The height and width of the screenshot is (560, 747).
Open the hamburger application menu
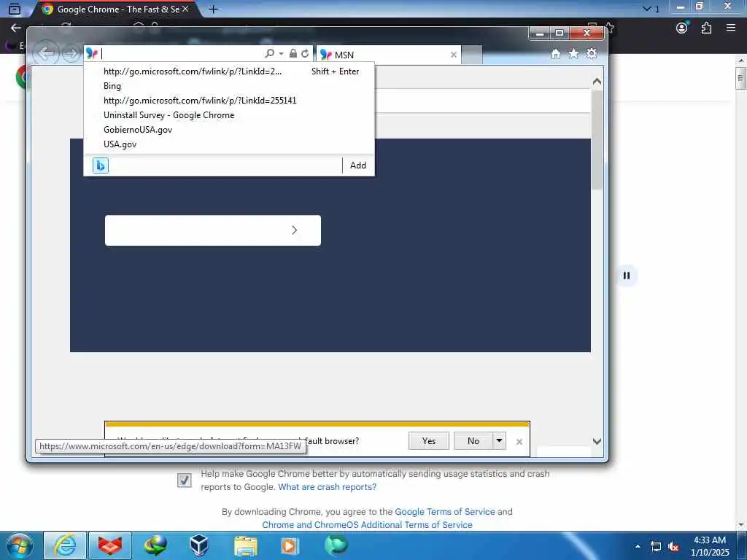(x=731, y=28)
